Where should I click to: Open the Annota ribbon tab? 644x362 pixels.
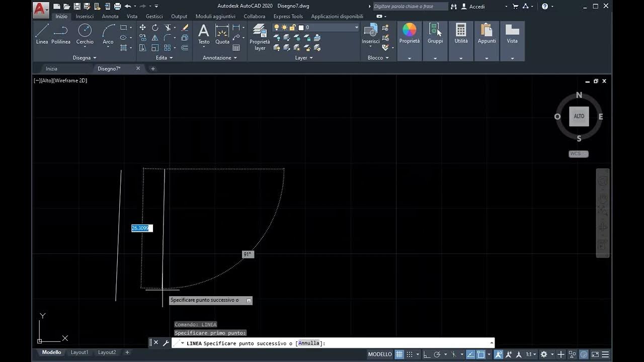pyautogui.click(x=110, y=16)
